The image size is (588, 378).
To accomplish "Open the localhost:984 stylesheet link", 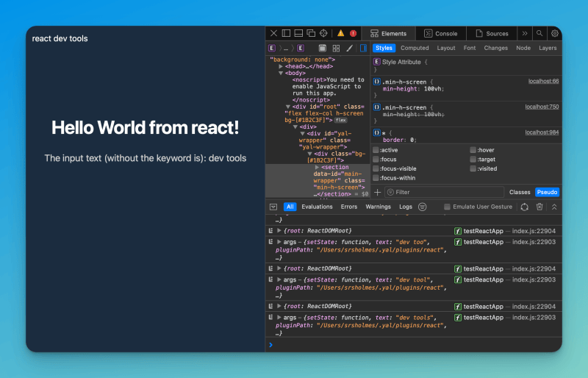I will tap(542, 132).
